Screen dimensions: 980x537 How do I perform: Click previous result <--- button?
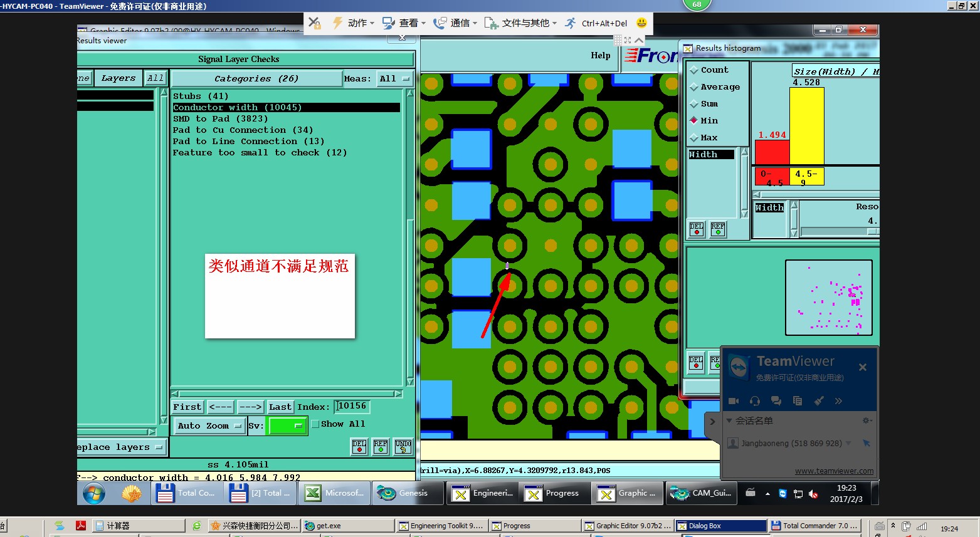221,407
